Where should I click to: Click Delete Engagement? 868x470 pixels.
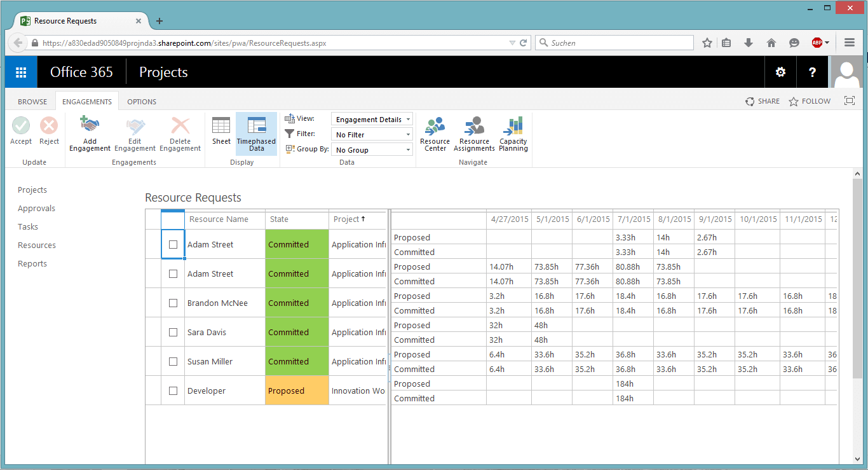[x=180, y=134]
